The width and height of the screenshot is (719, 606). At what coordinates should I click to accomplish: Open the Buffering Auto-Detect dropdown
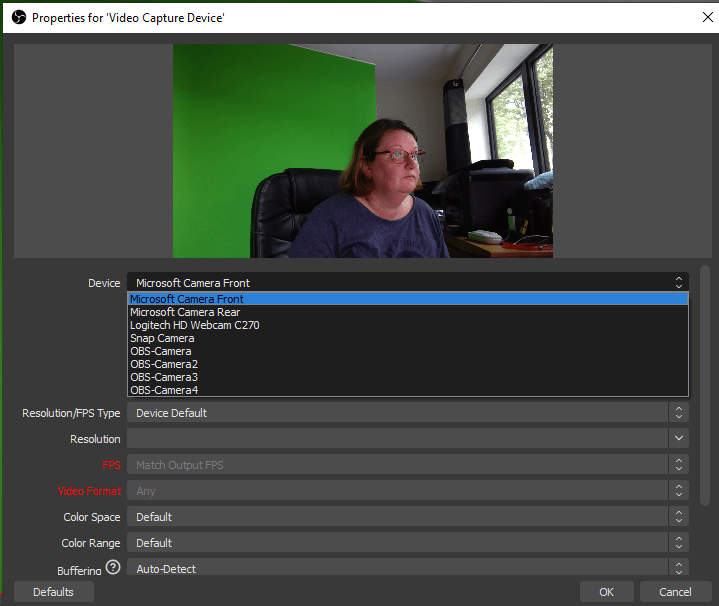407,569
